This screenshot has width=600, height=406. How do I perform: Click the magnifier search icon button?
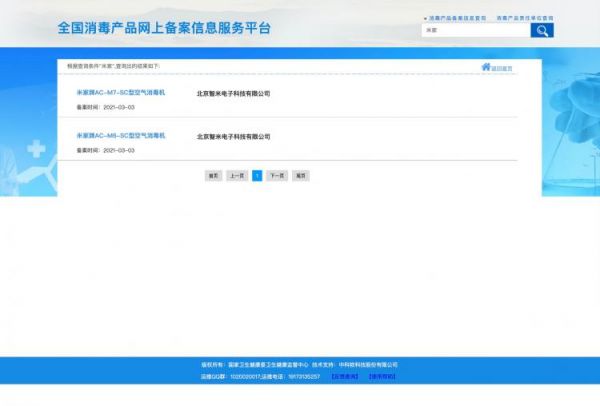541,31
